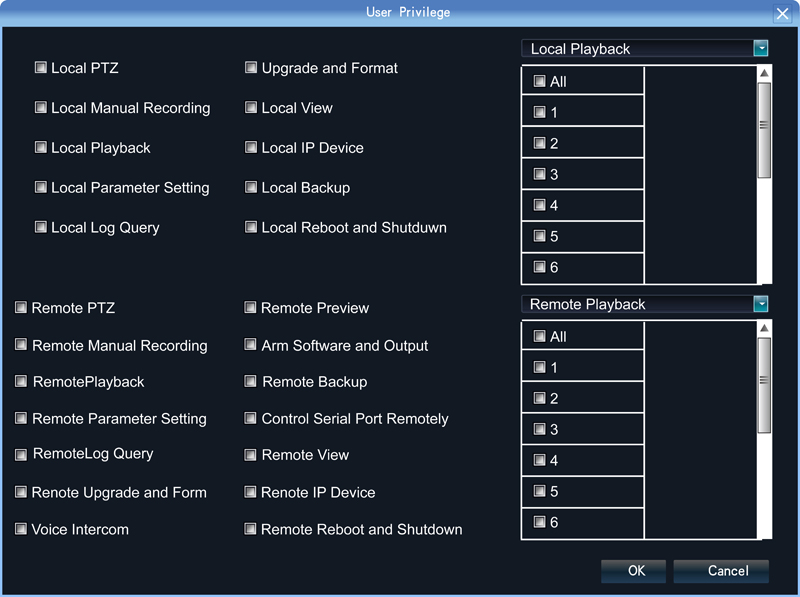Select channel 4 in Remote Playback list
The height and width of the screenshot is (597, 800).
(539, 460)
